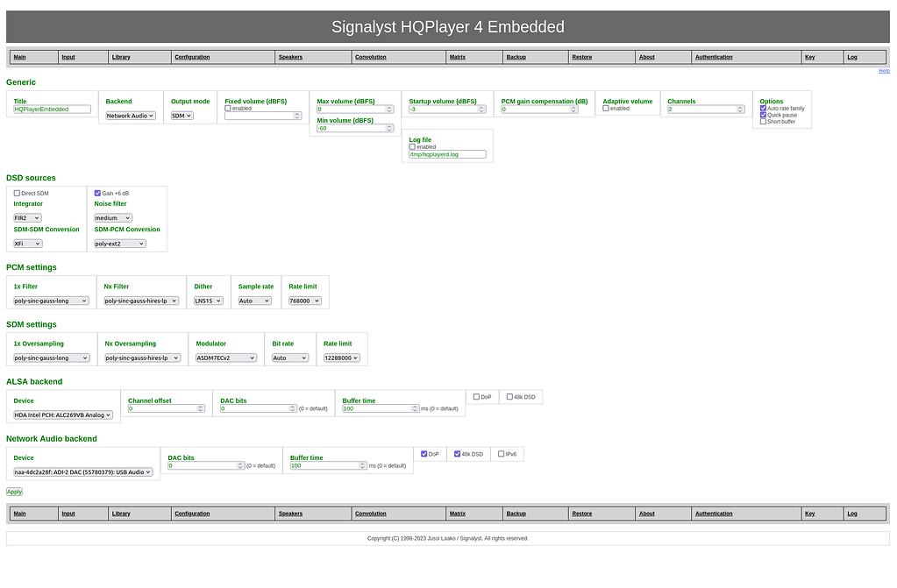Open the Input tab in top navigation
The image size is (897, 588).
(x=68, y=57)
